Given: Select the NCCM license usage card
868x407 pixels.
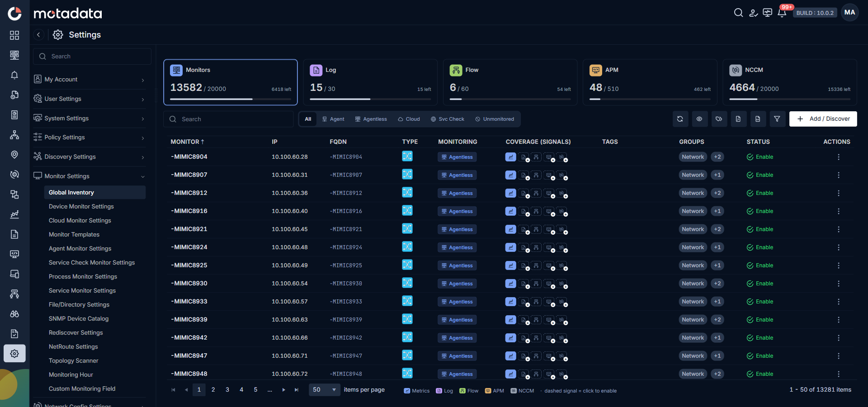Looking at the screenshot, I should coord(790,82).
